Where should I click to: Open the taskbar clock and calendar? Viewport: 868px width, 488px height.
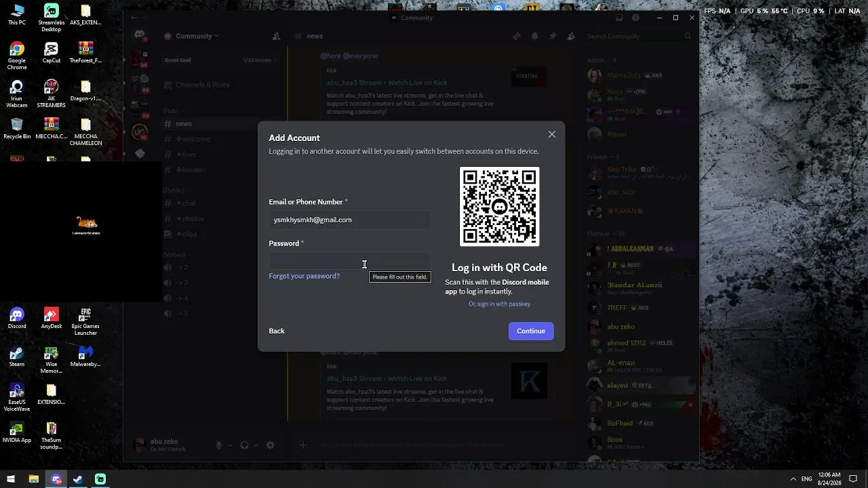coord(829,479)
